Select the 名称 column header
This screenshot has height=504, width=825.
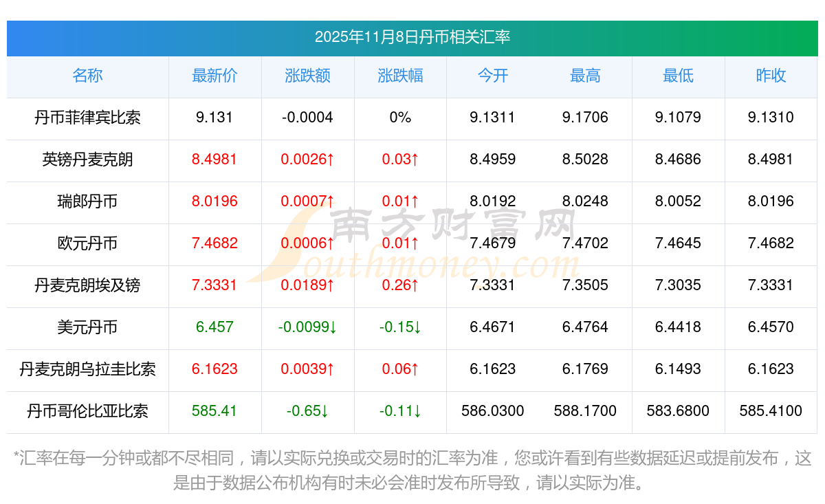coord(87,76)
